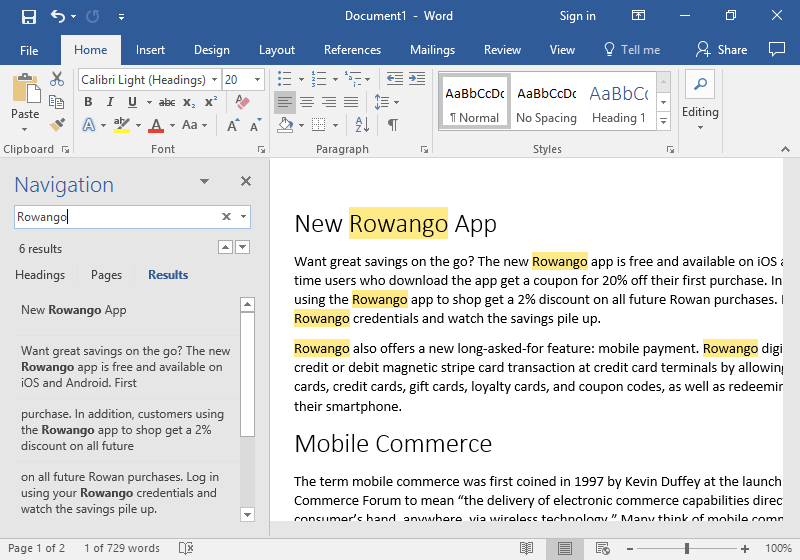Image resolution: width=800 pixels, height=560 pixels.
Task: Toggle Bold formatting
Action: click(88, 102)
